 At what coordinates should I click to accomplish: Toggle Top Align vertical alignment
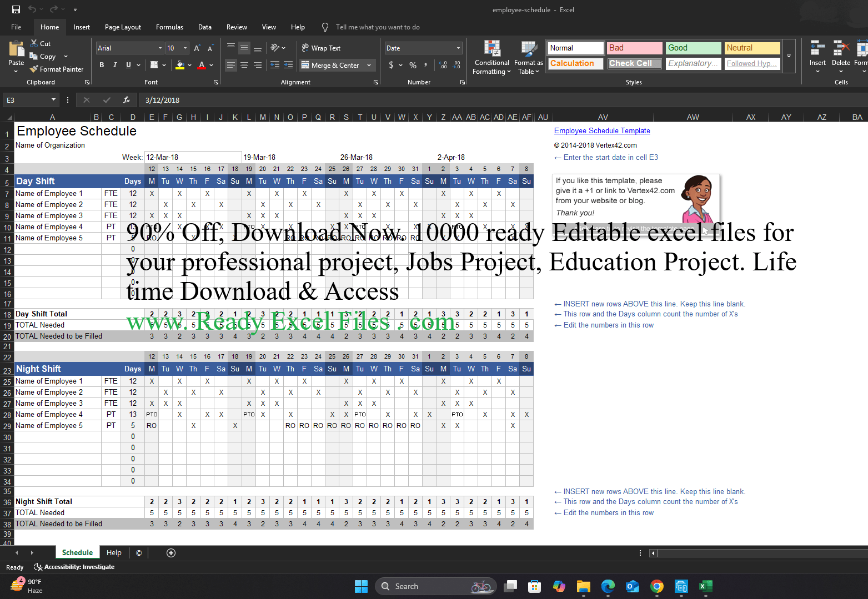pos(231,48)
